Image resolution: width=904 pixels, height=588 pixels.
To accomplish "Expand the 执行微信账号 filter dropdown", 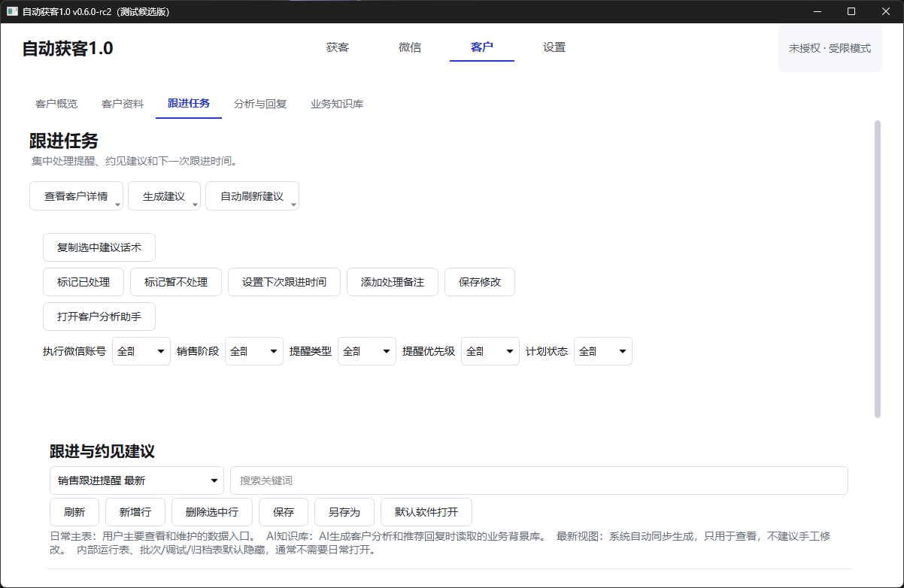I will (141, 351).
